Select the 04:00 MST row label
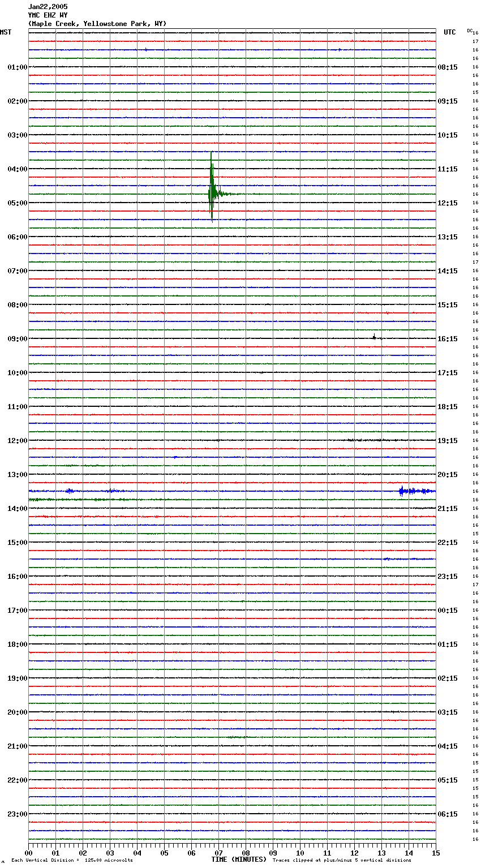This screenshot has height=868, width=481. (x=18, y=169)
